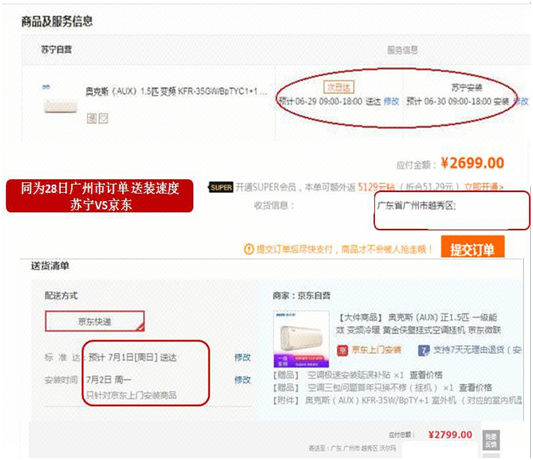Select the 京东快递 delivery option

click(x=95, y=321)
